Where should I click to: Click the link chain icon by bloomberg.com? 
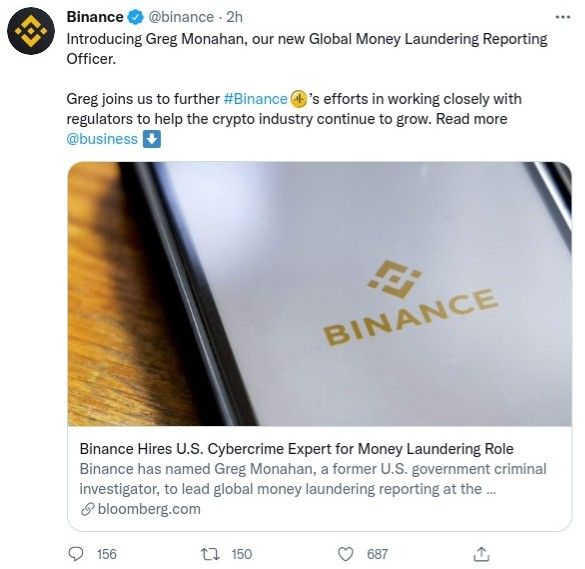coord(87,509)
